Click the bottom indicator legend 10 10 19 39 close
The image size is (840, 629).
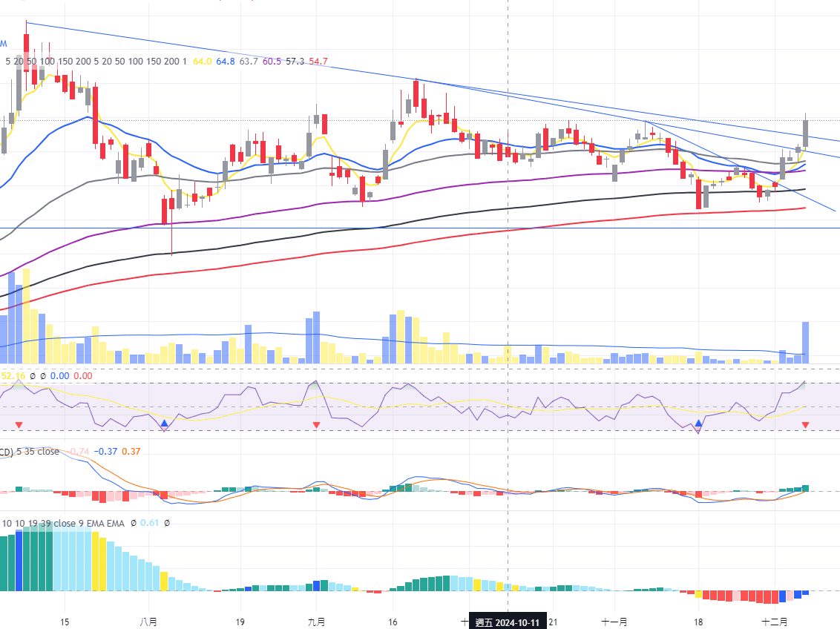point(39,523)
